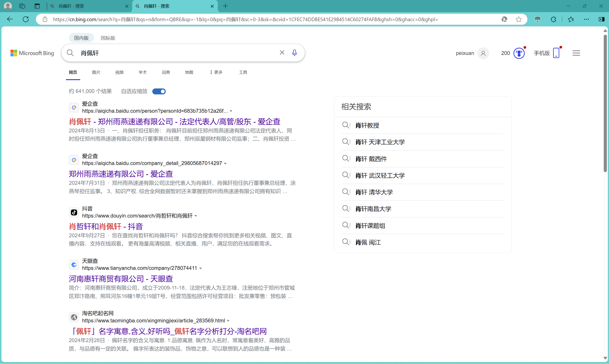This screenshot has height=364, width=609.
Task: Click the Edge copilot icon in address bar
Action: coord(504,19)
